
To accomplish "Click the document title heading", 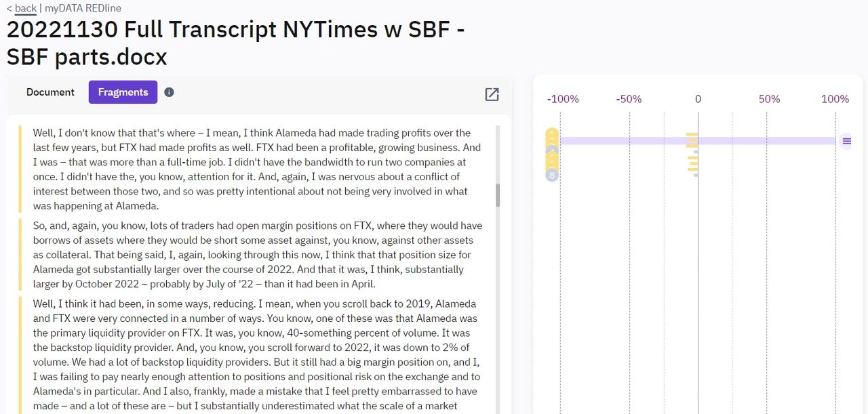I will pyautogui.click(x=235, y=43).
